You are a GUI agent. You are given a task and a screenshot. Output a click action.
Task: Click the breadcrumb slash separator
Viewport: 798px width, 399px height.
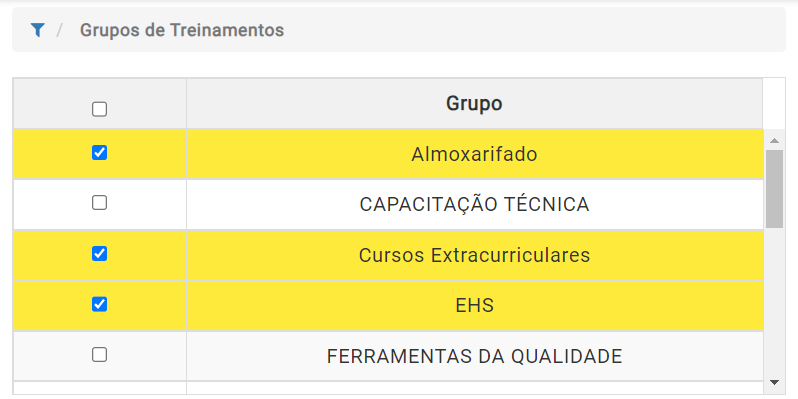click(x=60, y=30)
